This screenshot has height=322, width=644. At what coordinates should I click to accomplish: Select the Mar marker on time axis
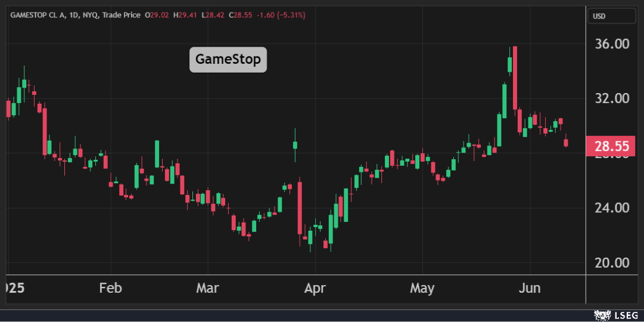tap(207, 289)
